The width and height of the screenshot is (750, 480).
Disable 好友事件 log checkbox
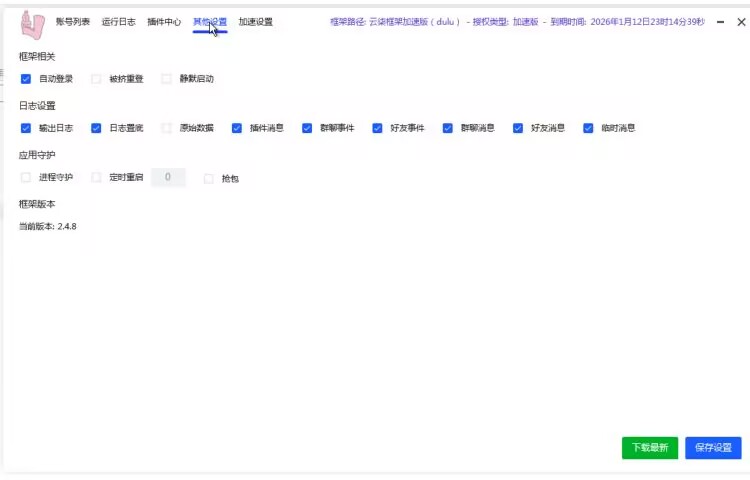coord(377,128)
